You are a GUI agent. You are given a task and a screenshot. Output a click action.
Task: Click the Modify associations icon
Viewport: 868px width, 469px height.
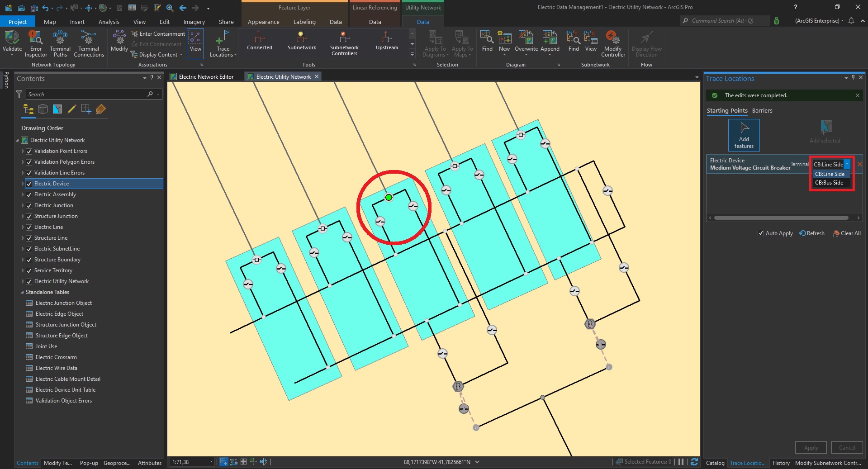pyautogui.click(x=119, y=37)
